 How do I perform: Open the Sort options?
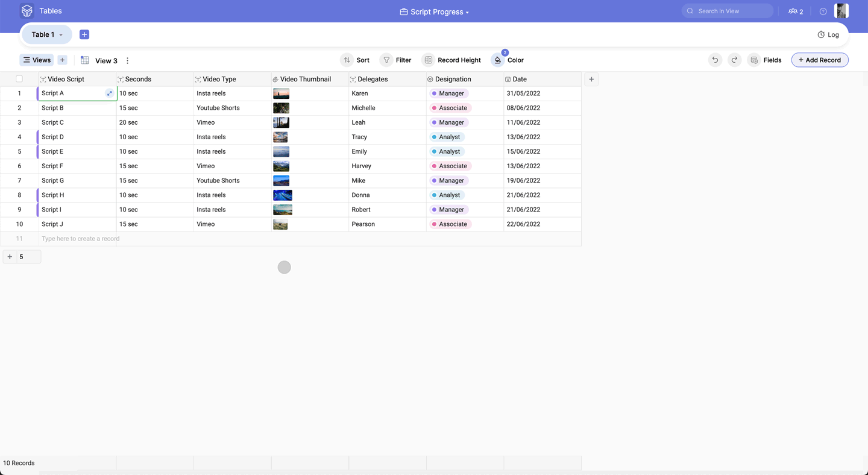[x=355, y=60]
